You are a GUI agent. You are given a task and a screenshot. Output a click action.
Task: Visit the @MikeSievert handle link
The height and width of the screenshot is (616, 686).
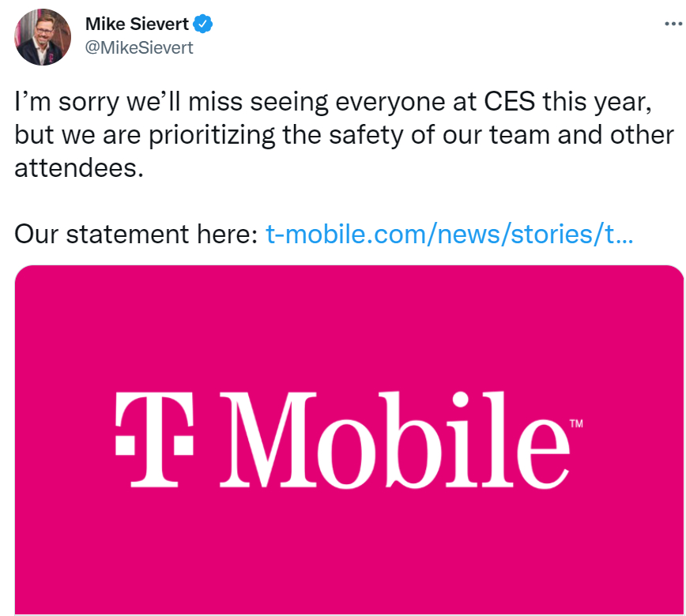pos(139,47)
